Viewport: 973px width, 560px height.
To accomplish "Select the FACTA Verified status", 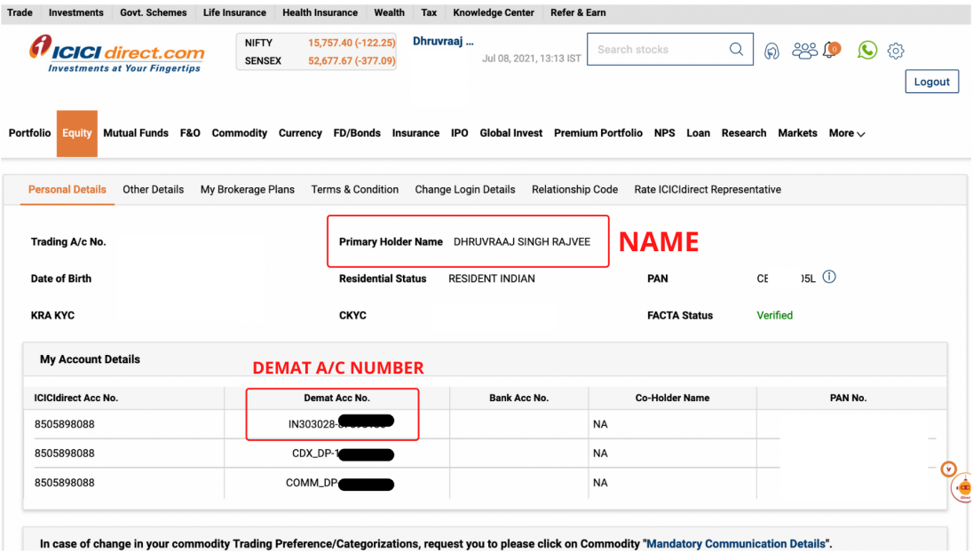I will pyautogui.click(x=774, y=314).
